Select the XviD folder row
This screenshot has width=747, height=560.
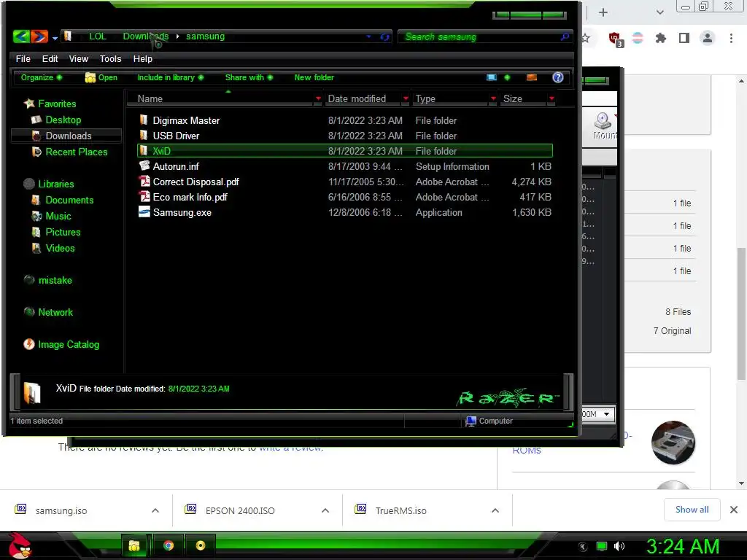(x=345, y=151)
